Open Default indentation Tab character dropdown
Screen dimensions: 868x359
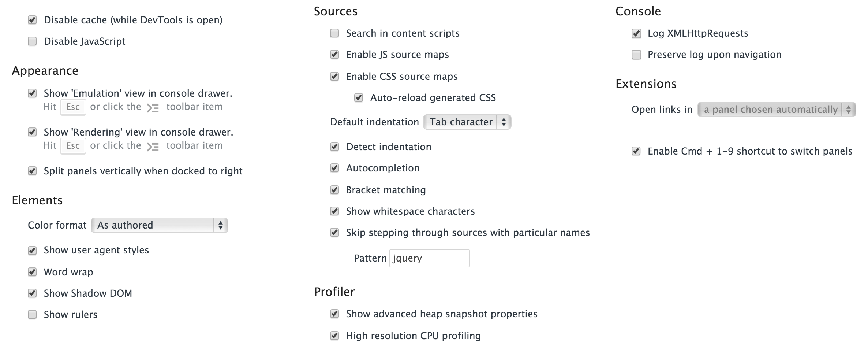[467, 122]
